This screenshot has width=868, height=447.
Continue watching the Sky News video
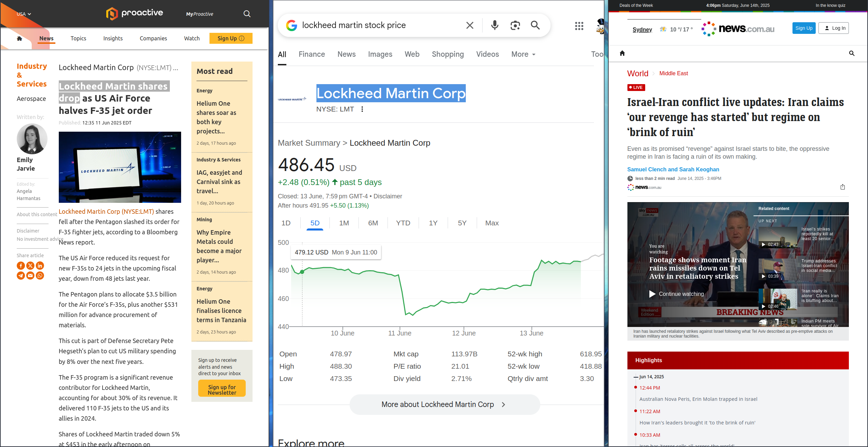tap(676, 294)
